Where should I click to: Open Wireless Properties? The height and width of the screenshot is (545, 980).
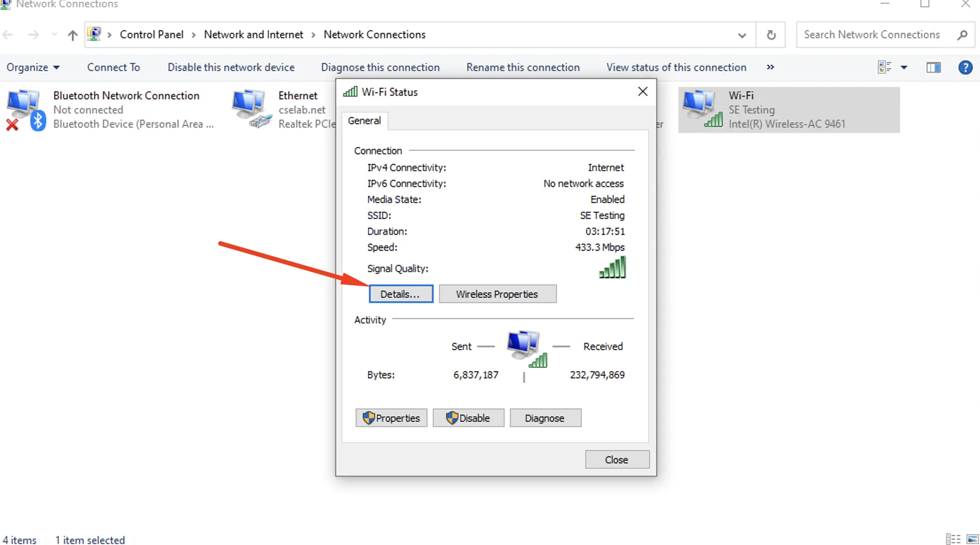(498, 294)
